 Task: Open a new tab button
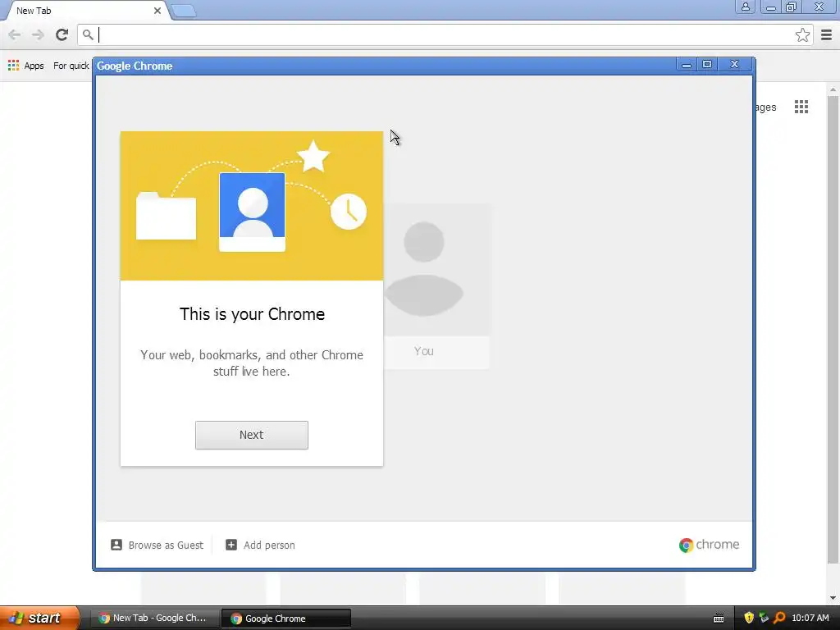184,11
